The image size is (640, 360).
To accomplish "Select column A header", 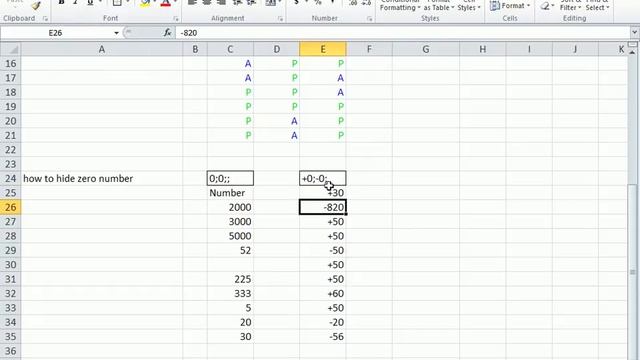I will (102, 49).
